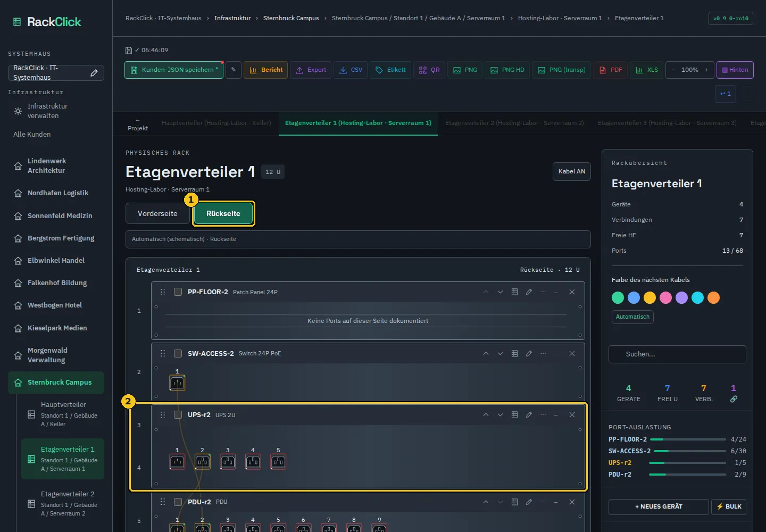The image size is (766, 532).
Task: Export rack as PDF
Action: [611, 70]
